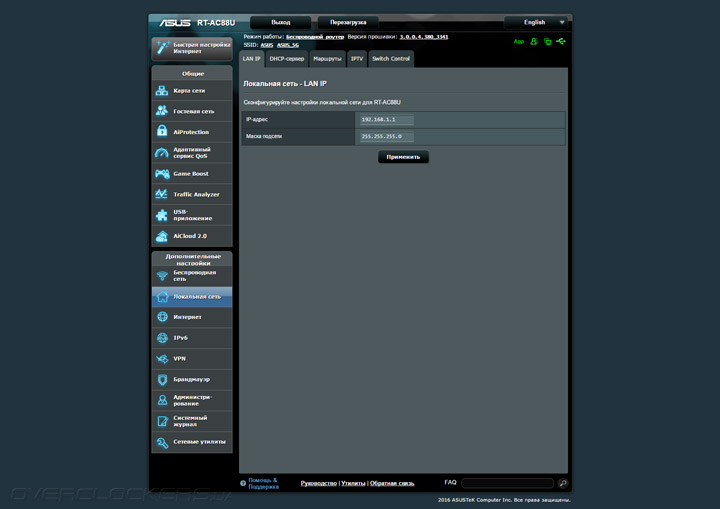Switch to the LAN IP tab

click(251, 59)
